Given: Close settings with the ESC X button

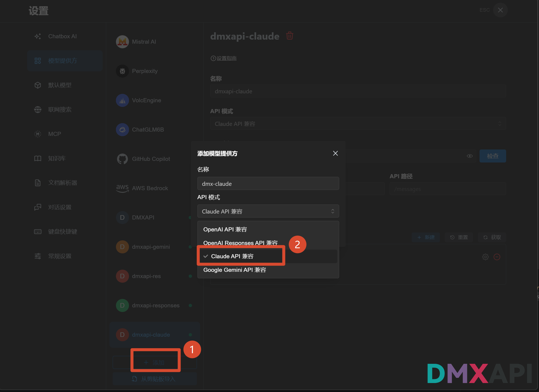Looking at the screenshot, I should coord(500,10).
